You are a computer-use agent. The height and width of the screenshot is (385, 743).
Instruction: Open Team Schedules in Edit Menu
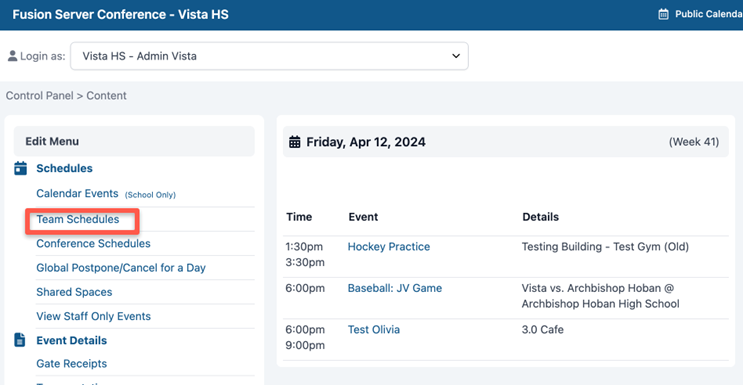coord(78,220)
